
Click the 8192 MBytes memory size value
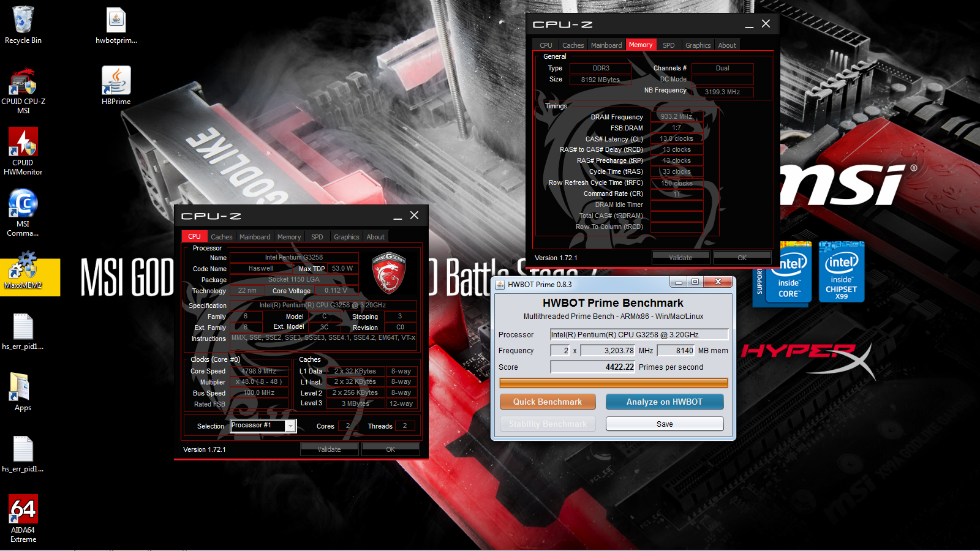[x=600, y=80]
